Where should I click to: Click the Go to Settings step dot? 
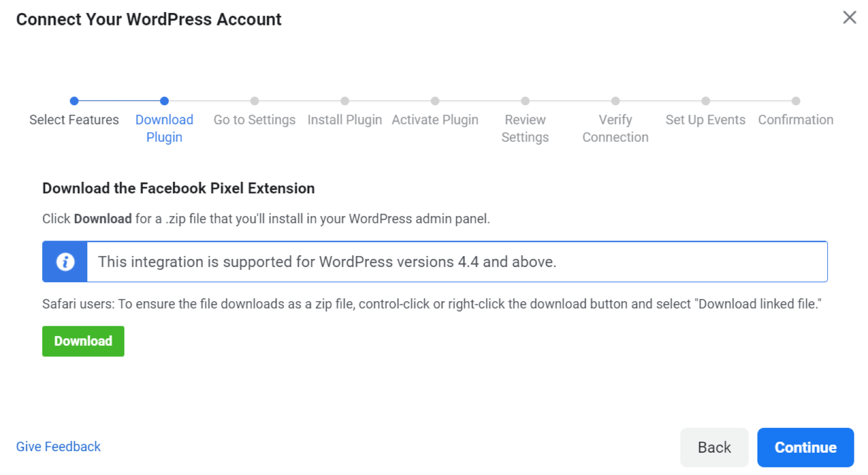(254, 101)
